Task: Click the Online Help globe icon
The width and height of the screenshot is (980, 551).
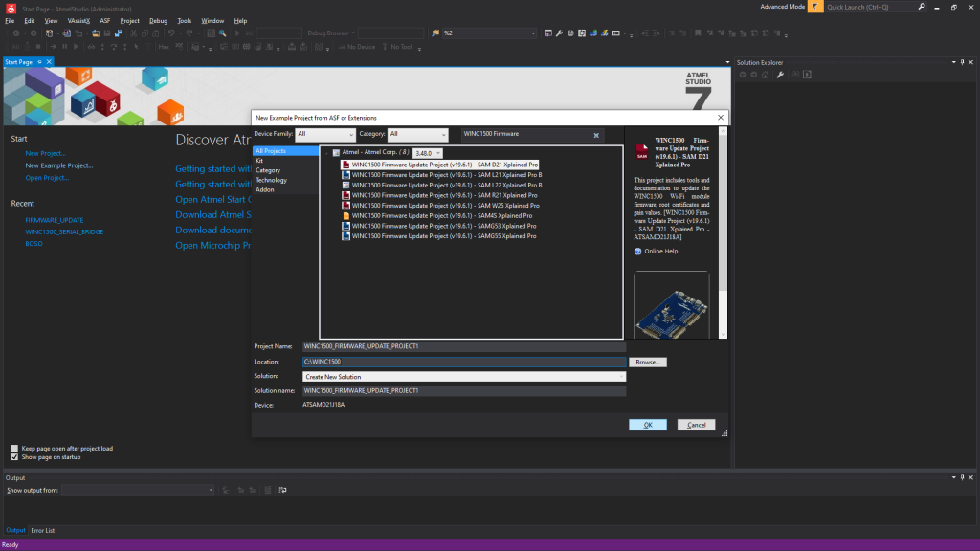Action: click(x=637, y=252)
